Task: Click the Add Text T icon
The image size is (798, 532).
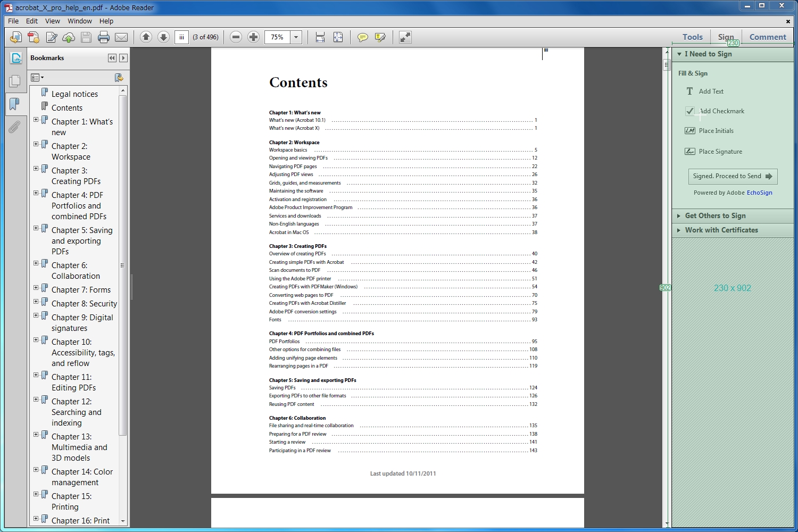Action: point(690,92)
